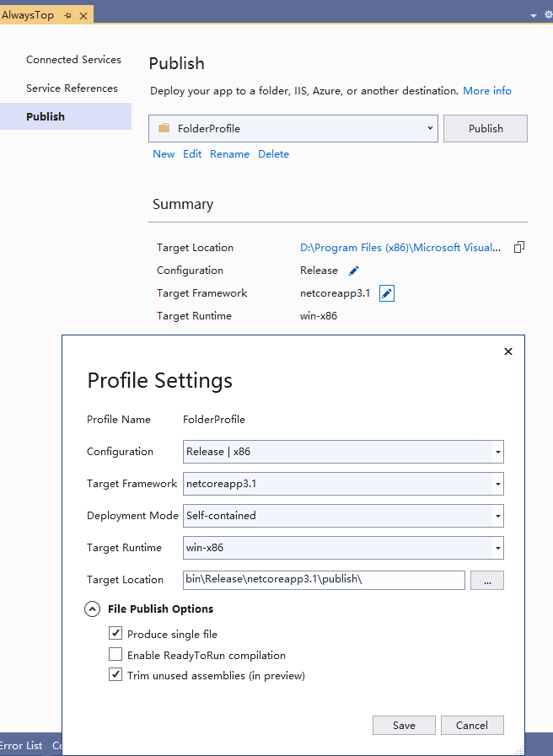Image resolution: width=553 pixels, height=756 pixels.
Task: Browse for target location with ... button
Action: (487, 580)
